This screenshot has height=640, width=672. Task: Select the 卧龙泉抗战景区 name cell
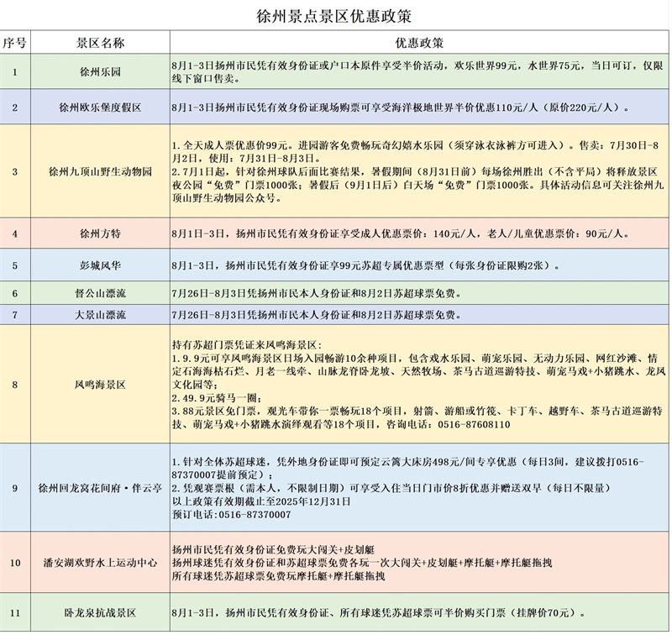click(x=100, y=613)
